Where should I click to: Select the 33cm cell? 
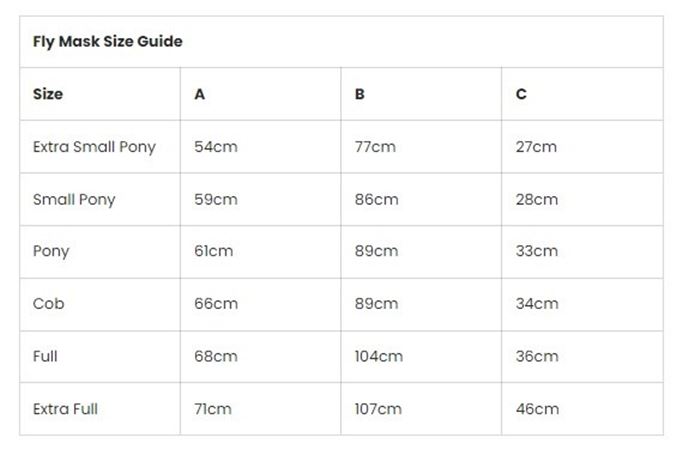(537, 251)
